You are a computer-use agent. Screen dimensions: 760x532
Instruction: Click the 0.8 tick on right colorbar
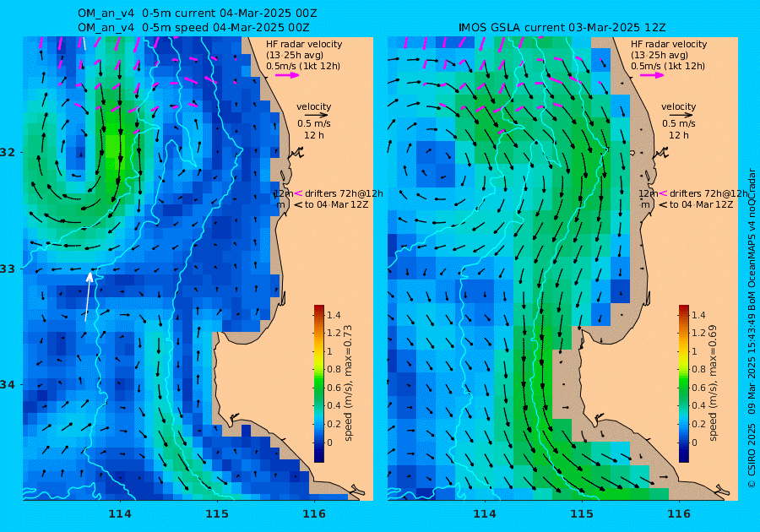point(698,369)
